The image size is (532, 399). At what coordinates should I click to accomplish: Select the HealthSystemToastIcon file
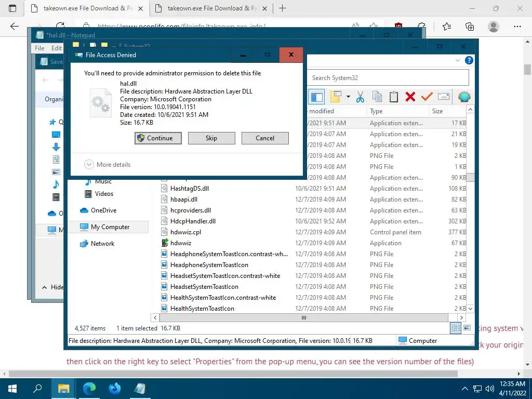point(202,309)
